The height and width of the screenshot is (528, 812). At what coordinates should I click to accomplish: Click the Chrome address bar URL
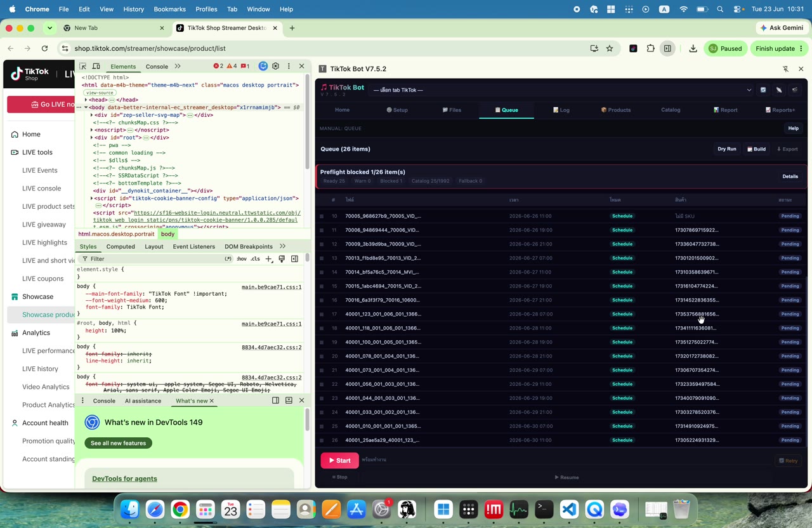(x=150, y=48)
